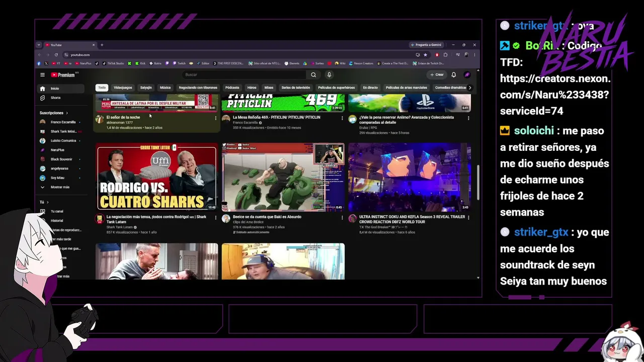
Task: Open options for the Ultra Instinct Goku video
Action: [468, 218]
